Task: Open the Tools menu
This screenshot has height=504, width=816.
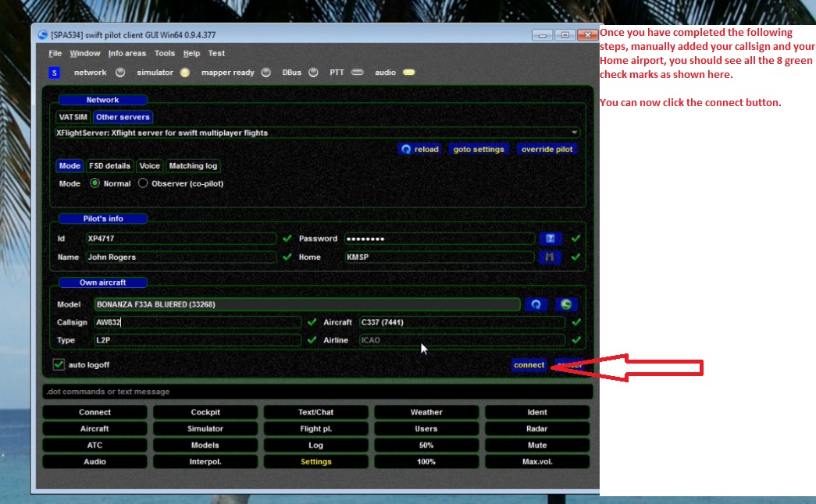Action: click(165, 54)
